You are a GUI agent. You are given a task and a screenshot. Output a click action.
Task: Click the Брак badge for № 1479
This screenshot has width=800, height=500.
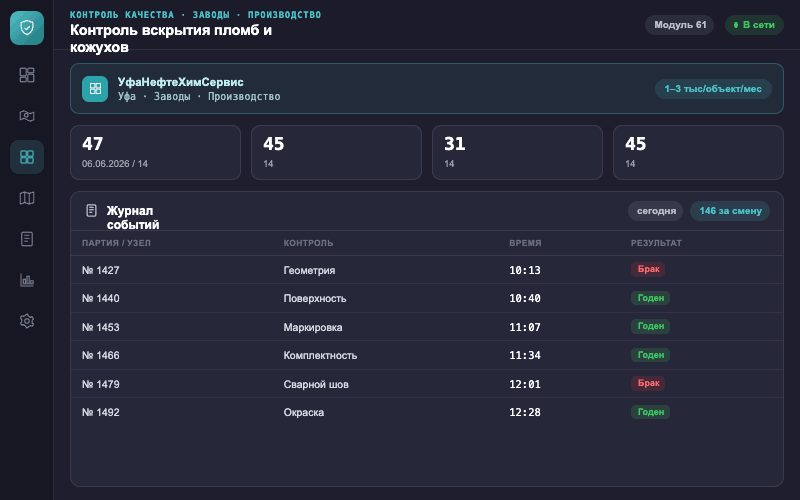coord(648,383)
